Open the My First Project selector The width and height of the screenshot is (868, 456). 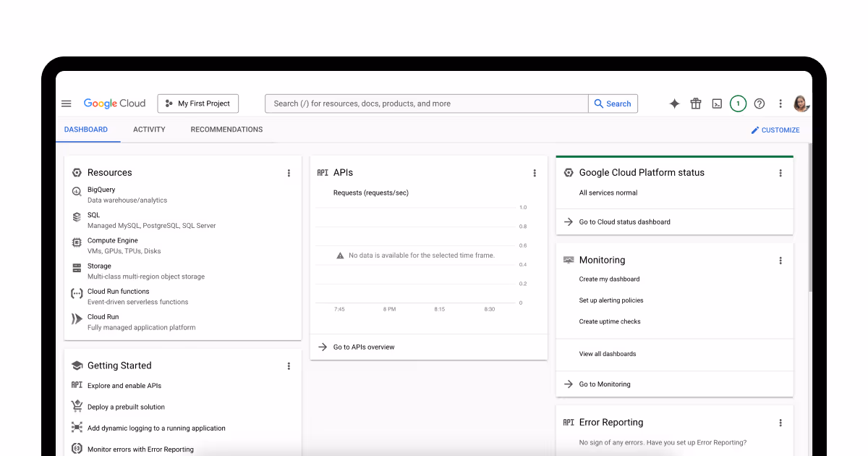coord(198,104)
